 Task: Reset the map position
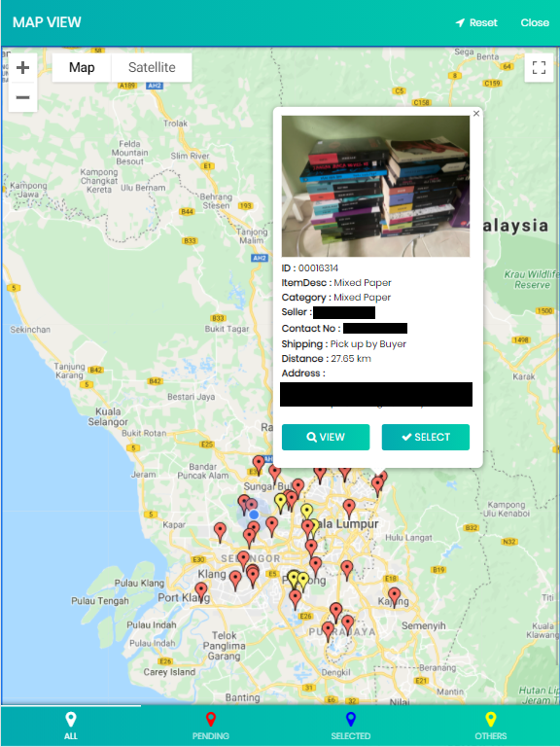click(476, 22)
